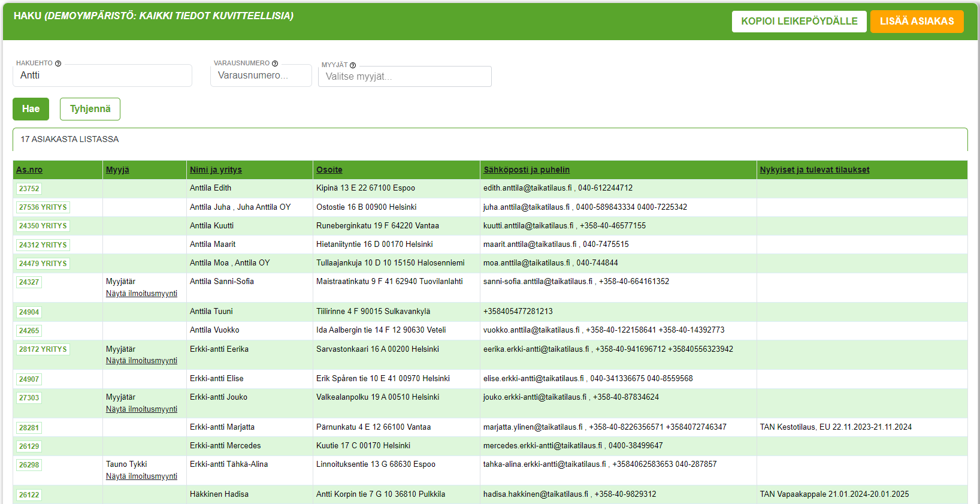Open customer number 26122
The image size is (980, 504).
29,495
